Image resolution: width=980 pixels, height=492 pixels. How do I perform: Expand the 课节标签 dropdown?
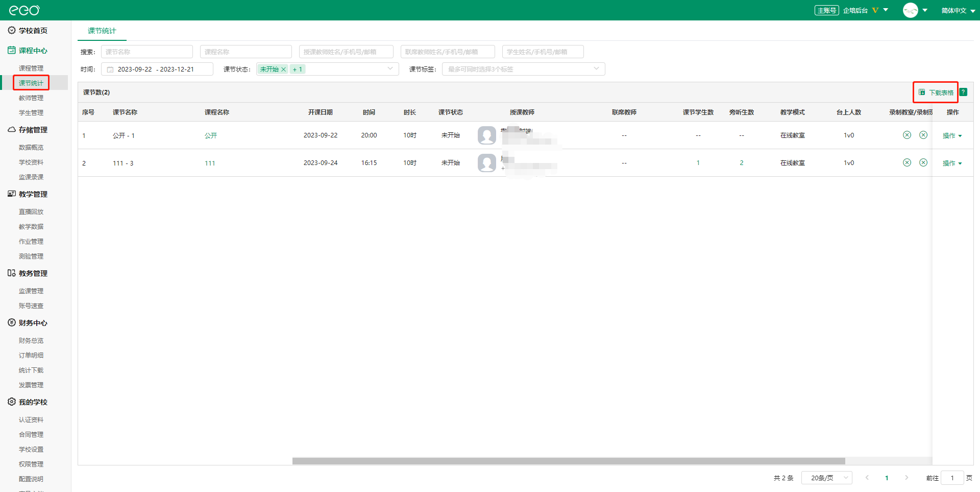(x=596, y=68)
